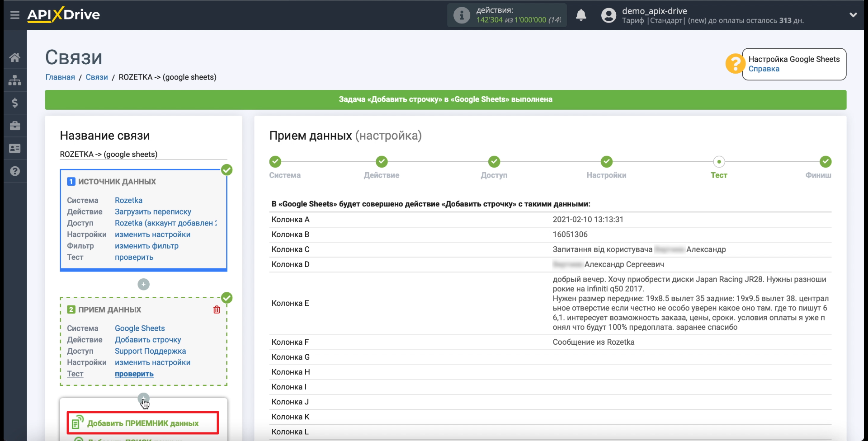Click the receiver проверить test link
This screenshot has height=441, width=868.
[134, 374]
